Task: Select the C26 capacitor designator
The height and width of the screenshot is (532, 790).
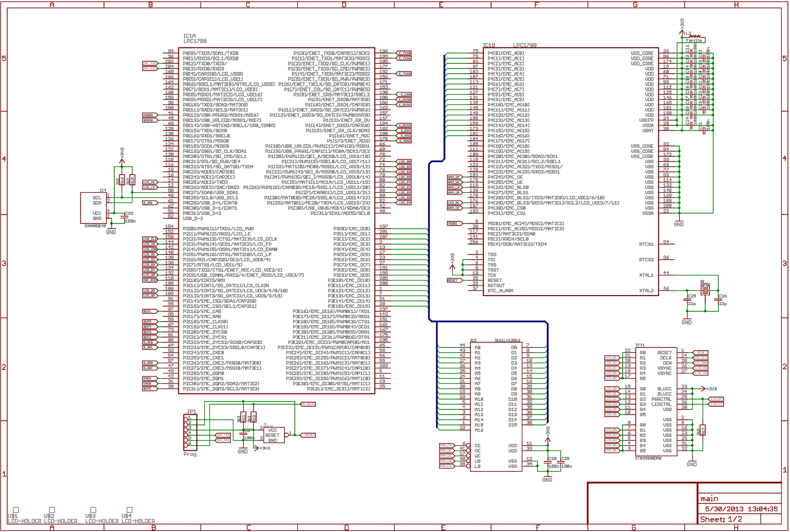Action: point(722,296)
